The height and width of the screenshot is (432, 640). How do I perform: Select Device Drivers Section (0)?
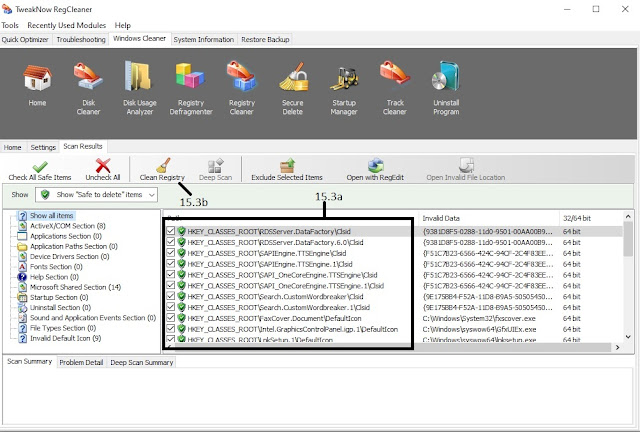(x=70, y=256)
